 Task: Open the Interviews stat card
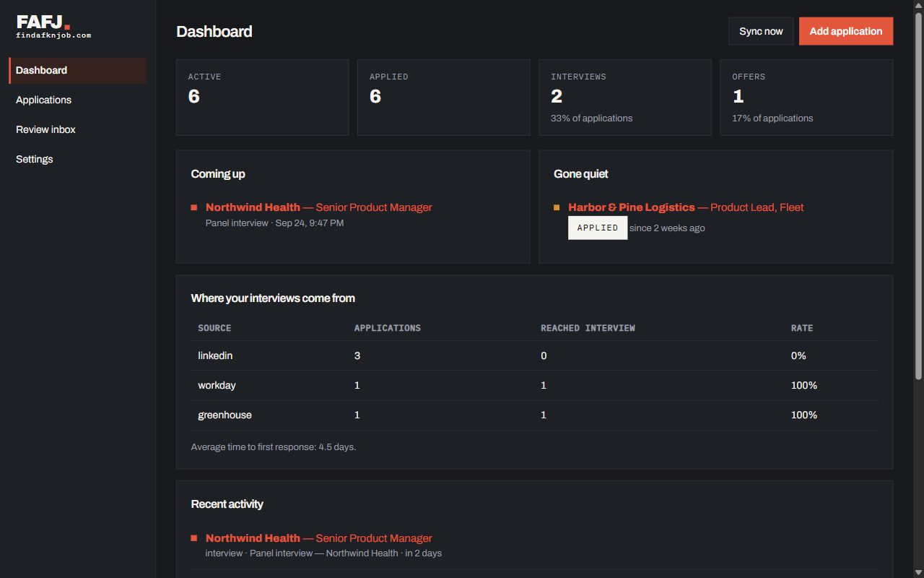pos(625,98)
